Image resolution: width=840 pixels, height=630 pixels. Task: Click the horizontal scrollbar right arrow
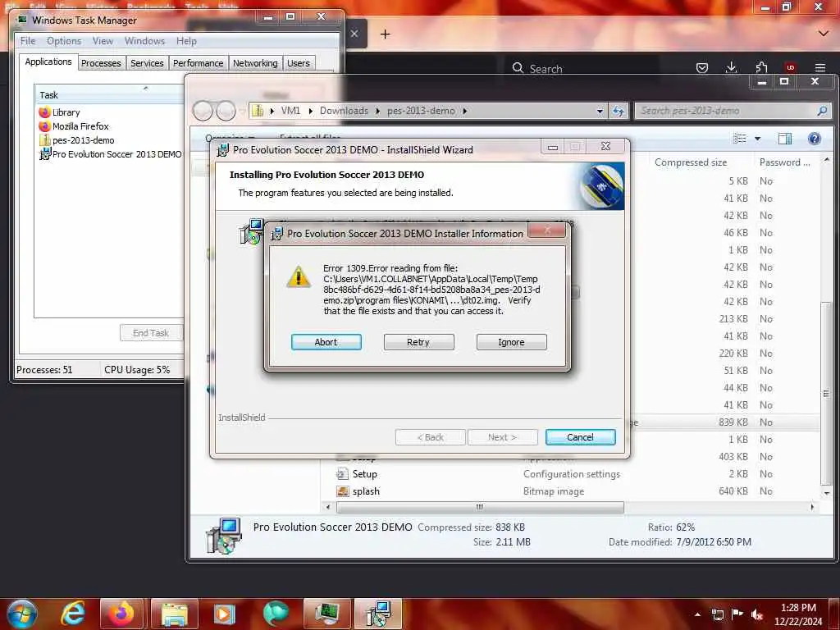coord(812,507)
